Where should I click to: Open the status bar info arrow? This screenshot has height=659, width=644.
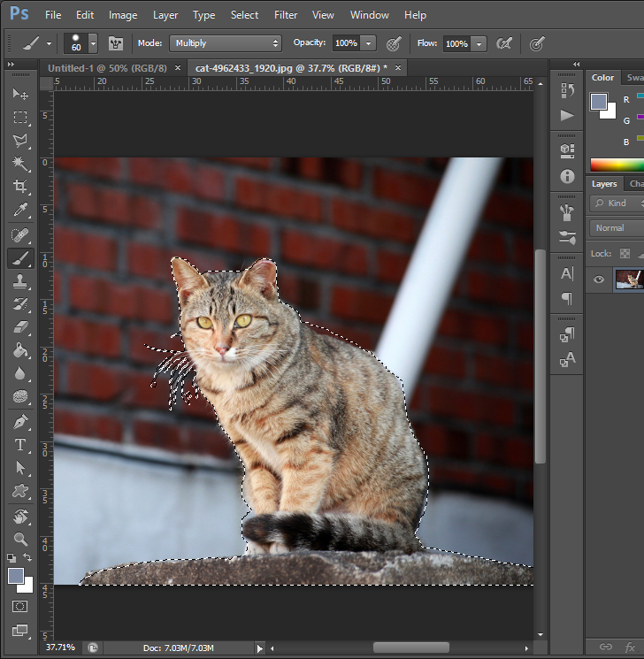click(260, 648)
